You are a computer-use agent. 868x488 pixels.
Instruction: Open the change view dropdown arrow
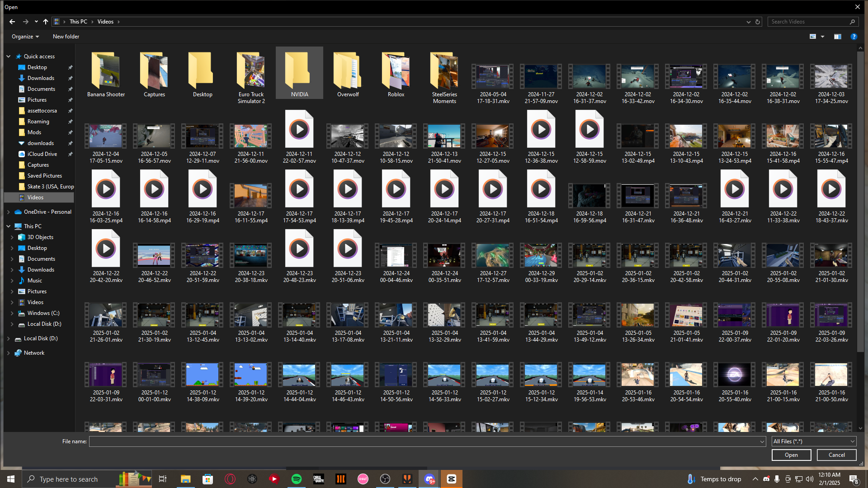(823, 37)
